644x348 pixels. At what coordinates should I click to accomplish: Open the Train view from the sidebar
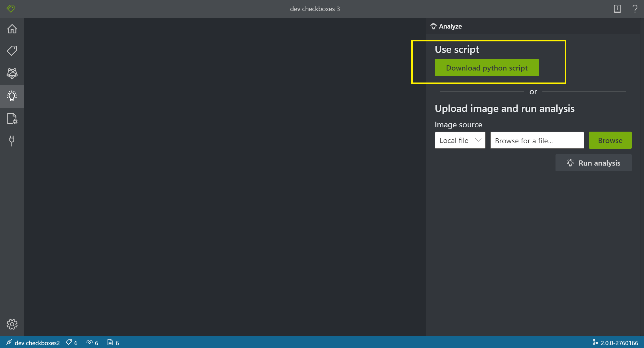tap(12, 73)
